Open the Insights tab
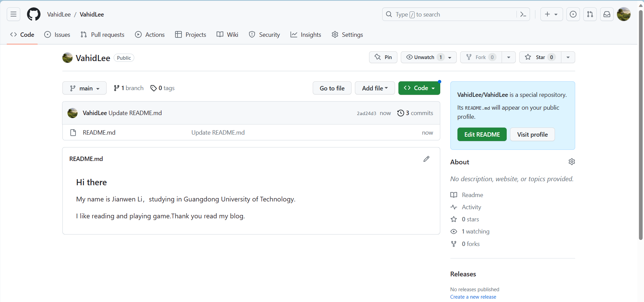 pyautogui.click(x=306, y=35)
